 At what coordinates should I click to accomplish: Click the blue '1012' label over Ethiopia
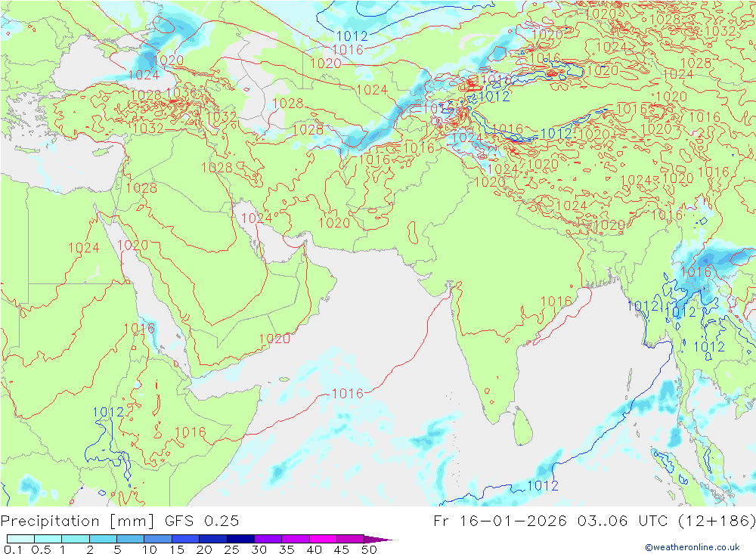[x=108, y=412]
